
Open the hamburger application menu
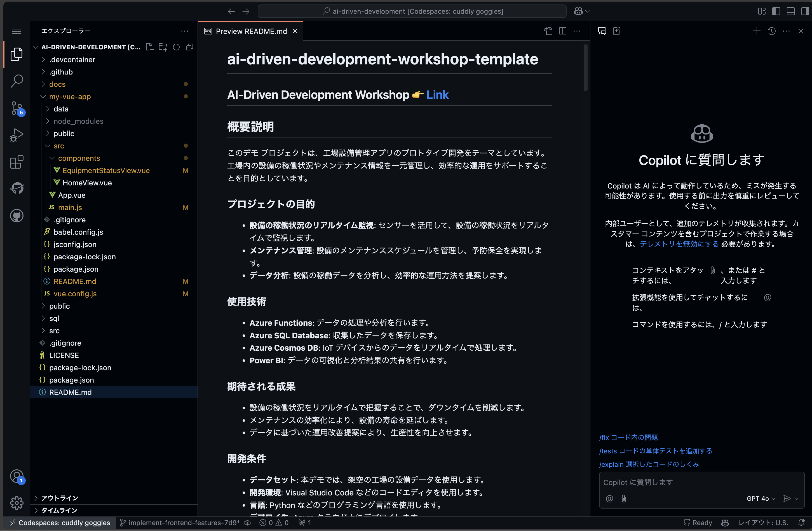click(17, 31)
